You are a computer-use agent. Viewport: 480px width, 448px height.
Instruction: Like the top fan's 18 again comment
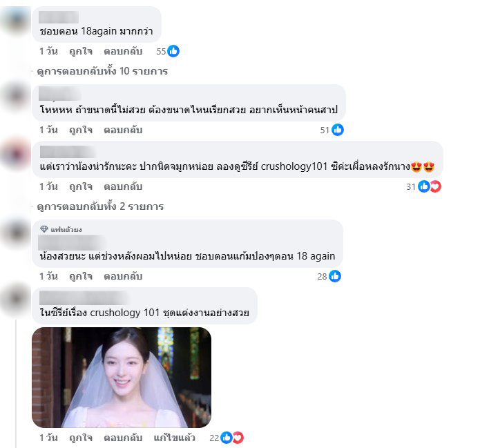pos(81,276)
